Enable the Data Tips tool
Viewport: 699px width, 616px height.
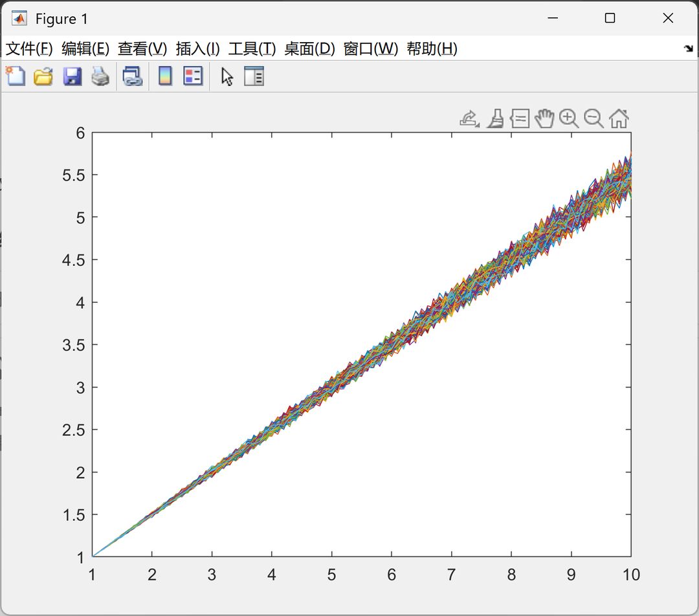coord(520,119)
